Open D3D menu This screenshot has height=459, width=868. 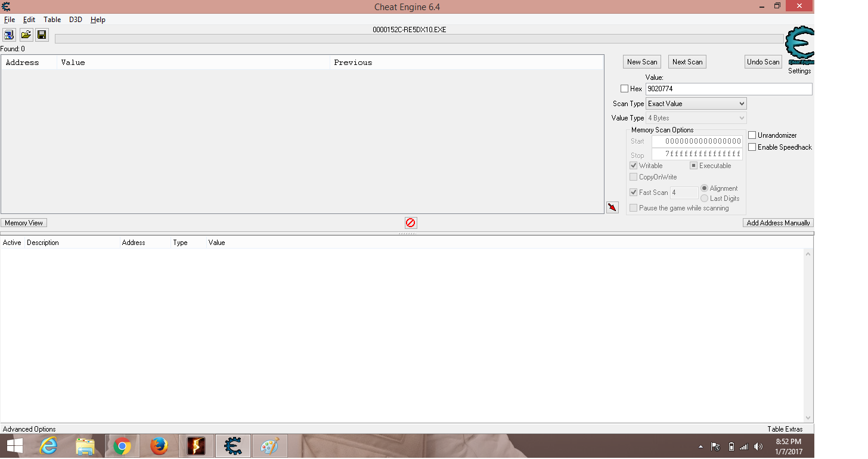(76, 20)
